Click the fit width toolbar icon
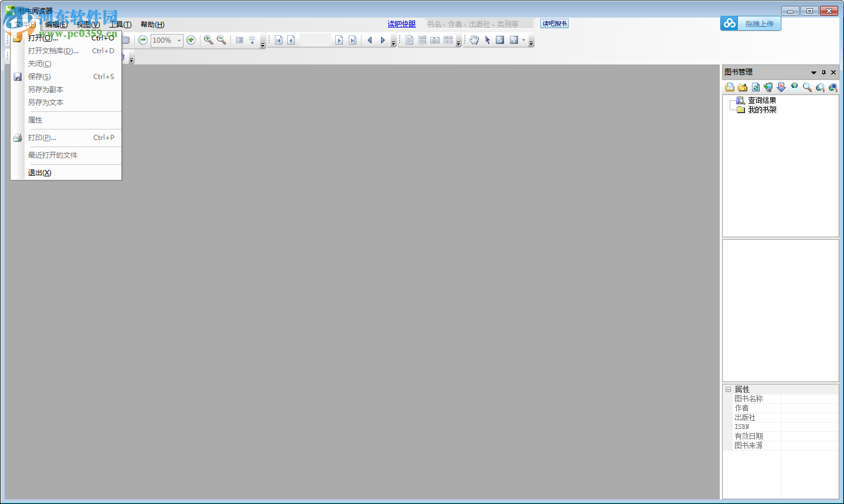 pos(252,40)
